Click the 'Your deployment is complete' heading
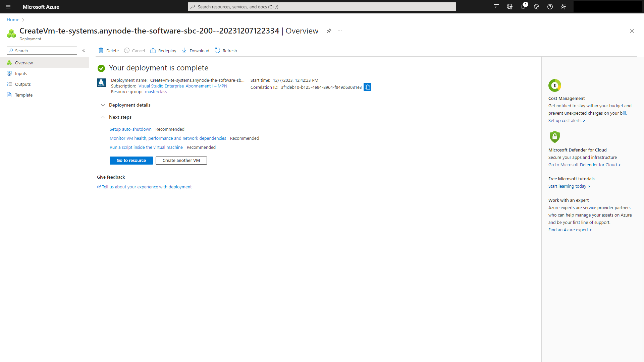 click(x=159, y=68)
